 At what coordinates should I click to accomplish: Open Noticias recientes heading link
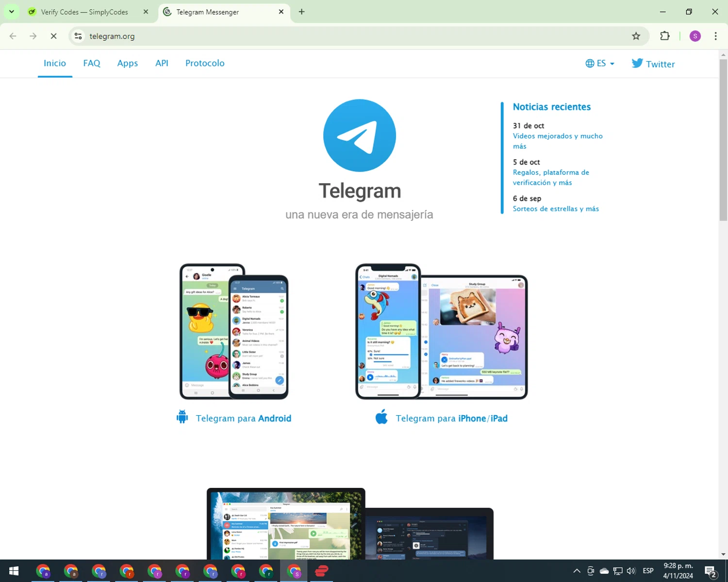coord(552,107)
